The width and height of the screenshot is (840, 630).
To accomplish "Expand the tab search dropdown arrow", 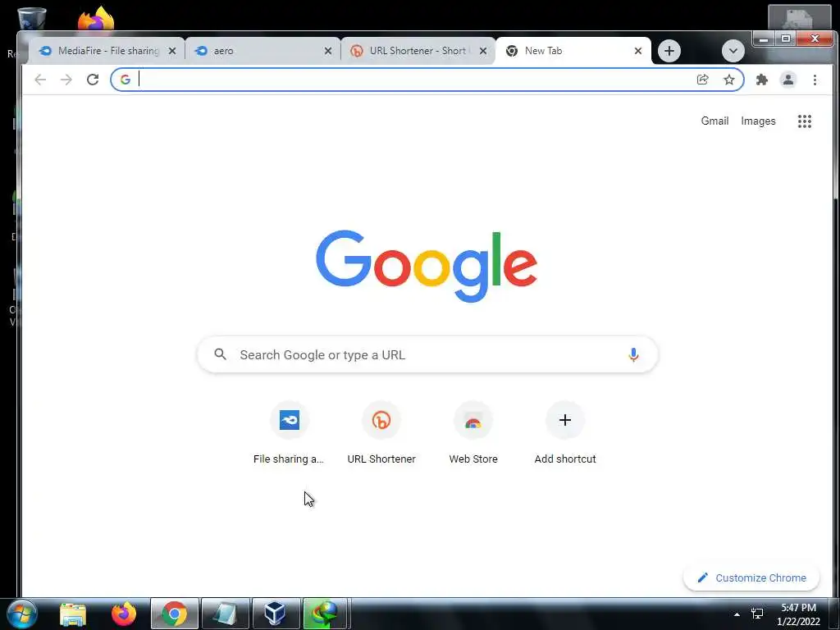I will [733, 51].
